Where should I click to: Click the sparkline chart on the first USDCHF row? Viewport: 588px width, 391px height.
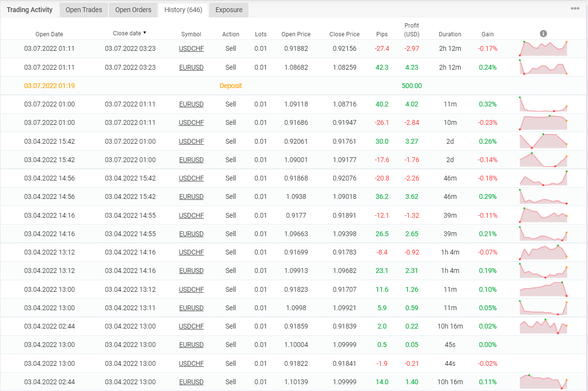tap(543, 48)
